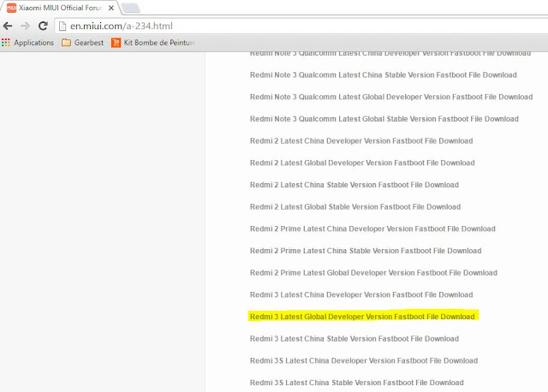Viewport: 548px width, 392px height.
Task: Open Redmi 3 Latest China Developer Version Fastboot link
Action: point(361,295)
